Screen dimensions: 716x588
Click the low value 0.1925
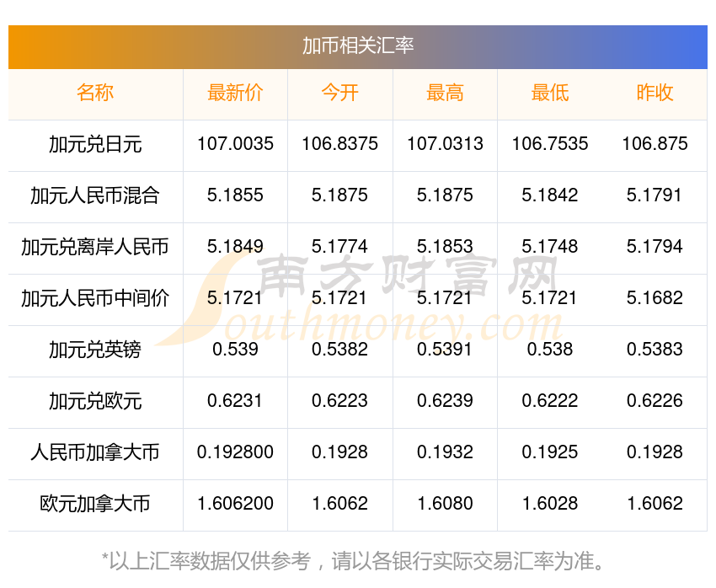[x=550, y=452]
